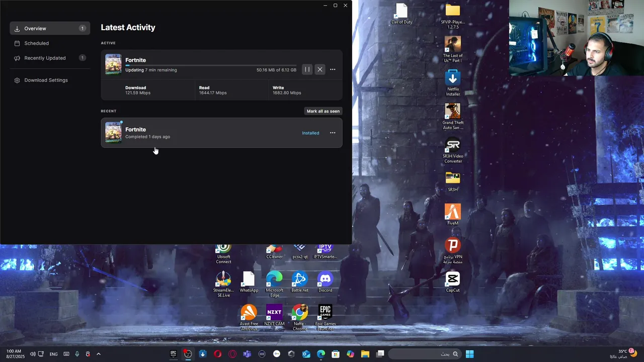The width and height of the screenshot is (644, 362).
Task: Open Microsoft Store from the taskbar
Action: pos(336,354)
